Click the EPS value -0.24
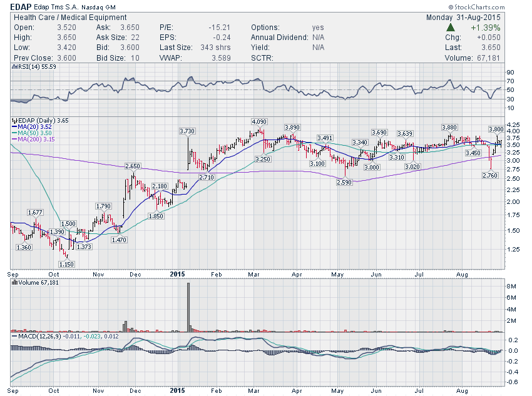Screen dimensions: 532x396 (222, 38)
